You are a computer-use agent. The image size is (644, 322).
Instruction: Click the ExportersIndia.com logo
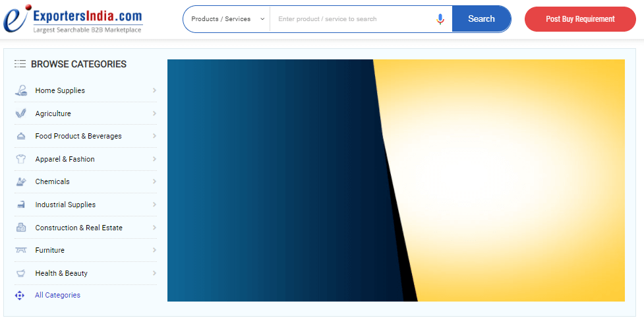[73, 19]
